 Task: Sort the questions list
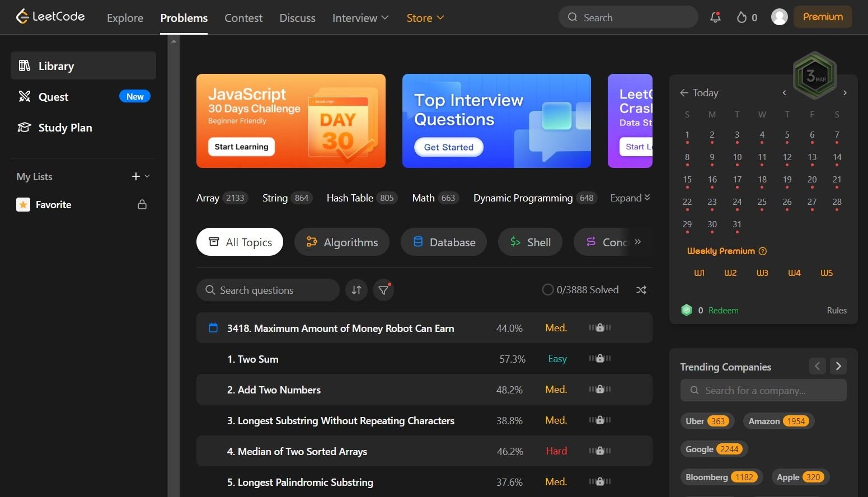click(x=356, y=290)
